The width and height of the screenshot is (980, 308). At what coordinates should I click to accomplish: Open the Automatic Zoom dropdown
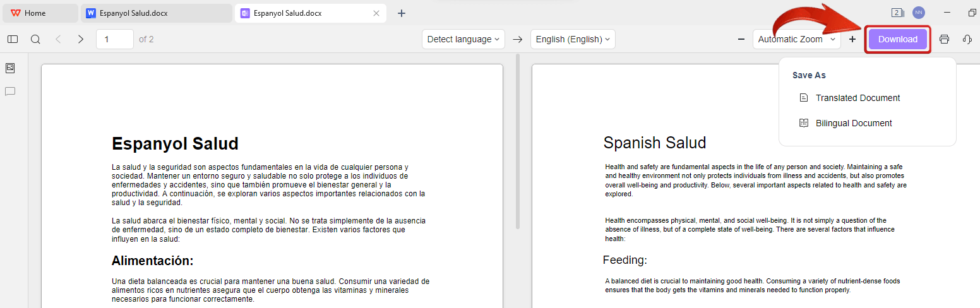click(796, 39)
